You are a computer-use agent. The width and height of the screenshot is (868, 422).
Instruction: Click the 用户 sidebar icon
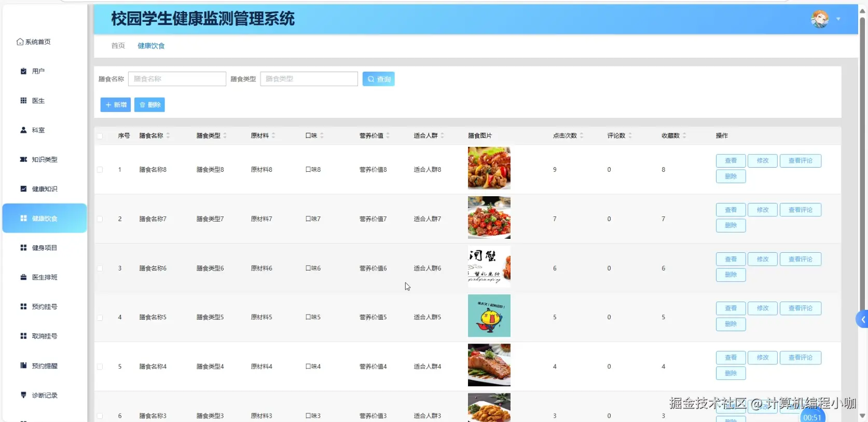click(23, 71)
